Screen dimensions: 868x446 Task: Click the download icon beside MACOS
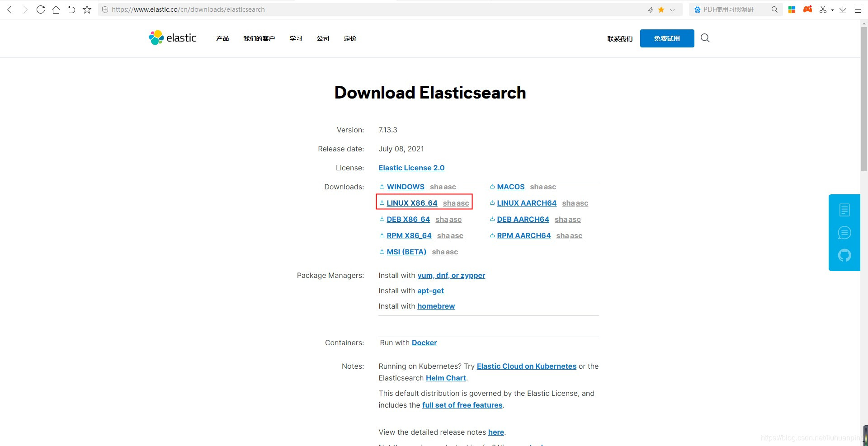[492, 186]
